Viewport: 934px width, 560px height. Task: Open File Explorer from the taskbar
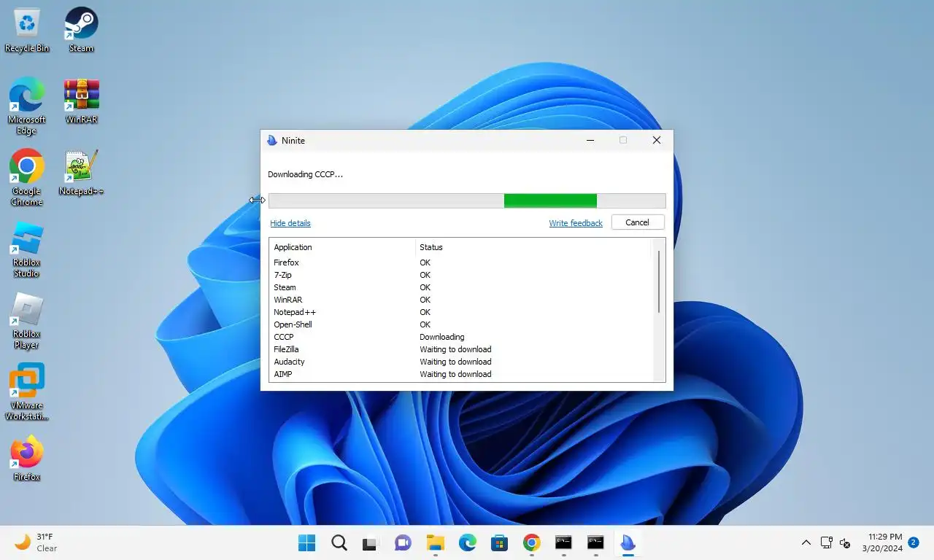(436, 542)
